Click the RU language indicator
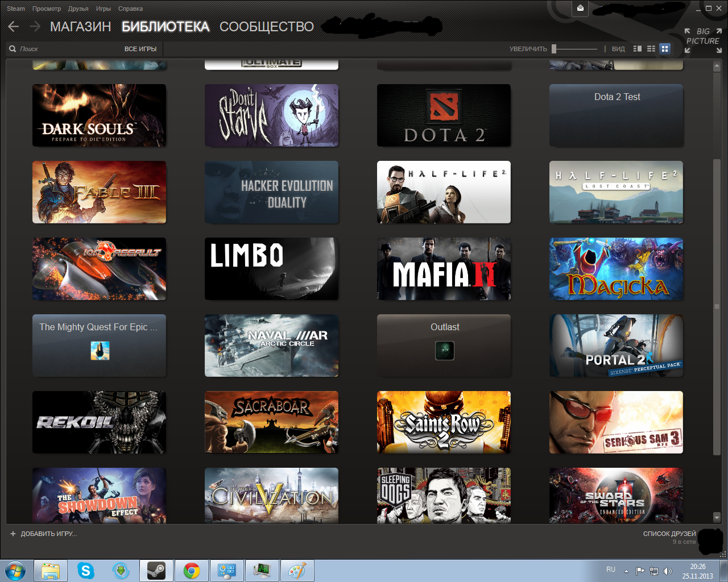The width and height of the screenshot is (728, 582). (611, 569)
